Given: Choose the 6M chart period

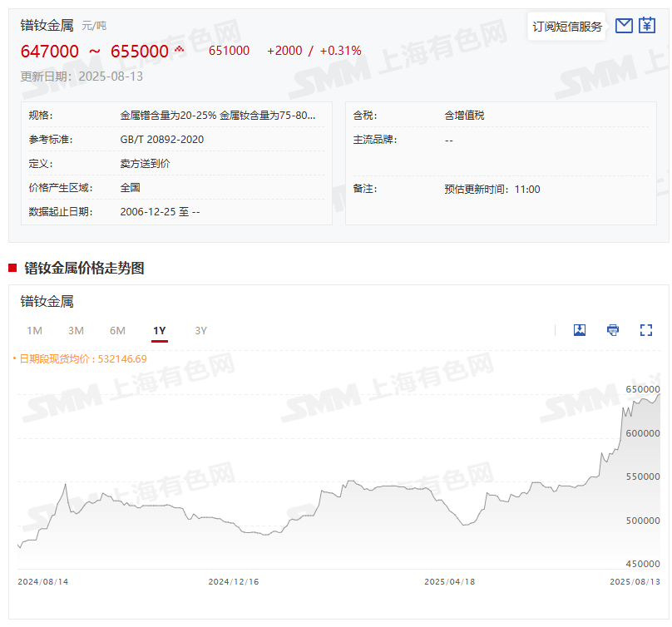Looking at the screenshot, I should pyautogui.click(x=117, y=331).
